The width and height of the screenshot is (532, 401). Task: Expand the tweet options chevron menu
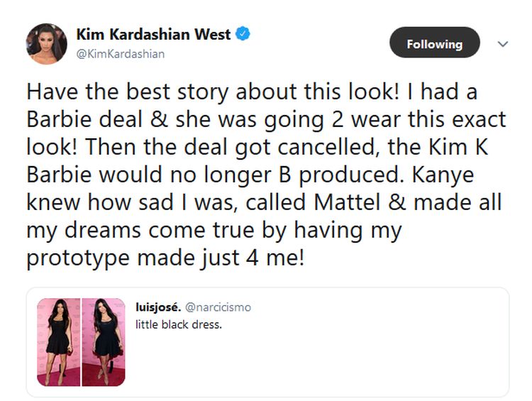point(504,44)
